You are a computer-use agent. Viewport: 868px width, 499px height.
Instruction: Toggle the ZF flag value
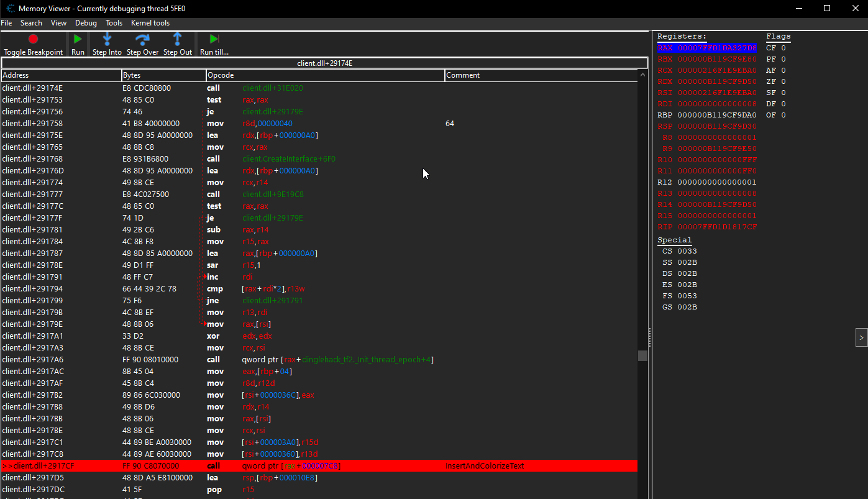pyautogui.click(x=776, y=81)
